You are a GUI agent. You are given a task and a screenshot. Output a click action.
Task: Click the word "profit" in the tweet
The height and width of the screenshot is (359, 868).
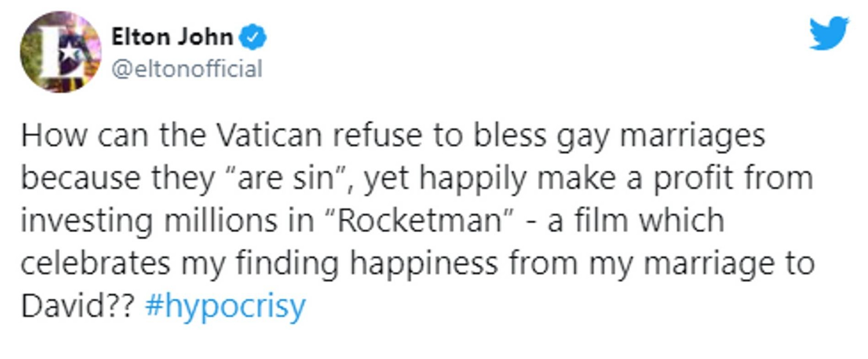point(693,178)
